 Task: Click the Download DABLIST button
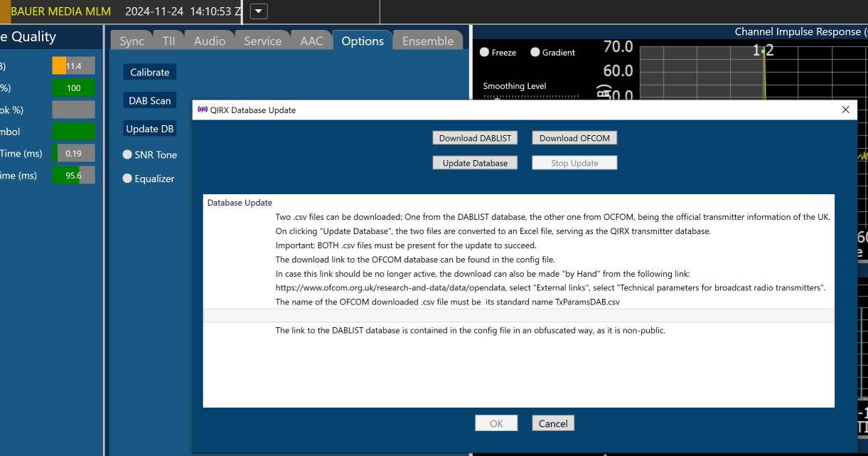point(474,138)
